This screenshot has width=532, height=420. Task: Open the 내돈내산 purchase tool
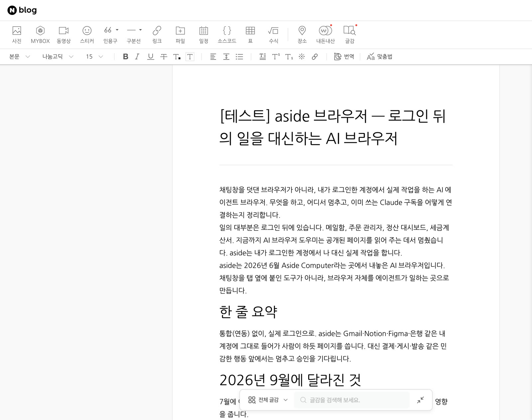point(325,35)
